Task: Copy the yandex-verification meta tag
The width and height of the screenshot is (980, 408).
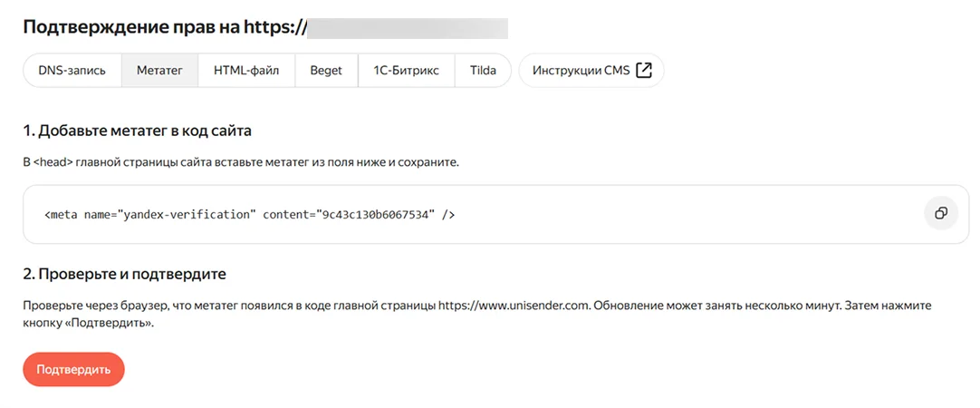Action: pos(941,214)
